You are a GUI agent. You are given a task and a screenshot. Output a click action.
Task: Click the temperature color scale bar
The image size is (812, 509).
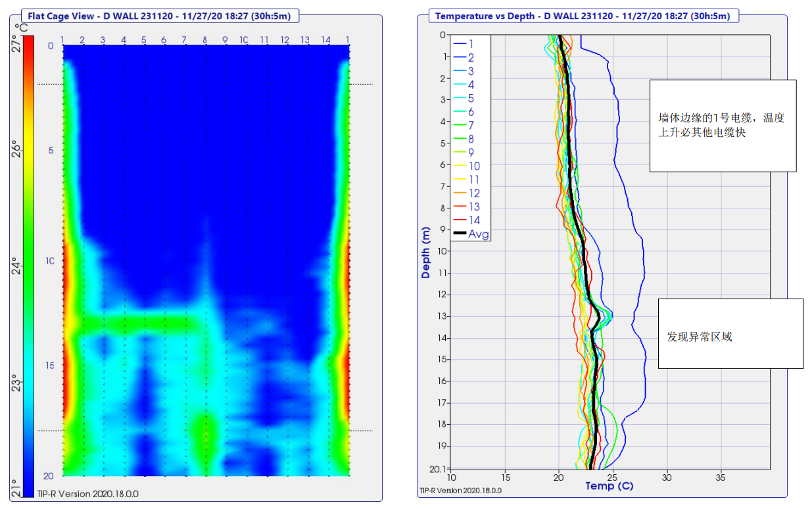28,263
